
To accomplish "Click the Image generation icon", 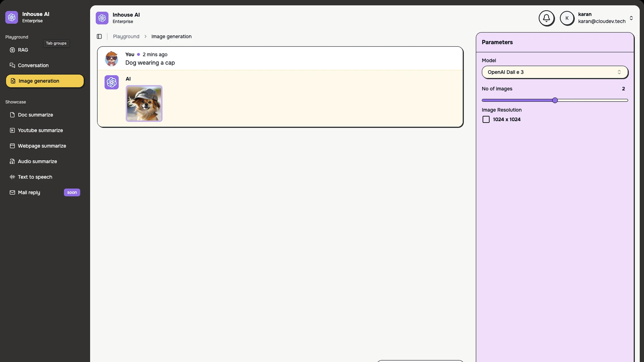I will point(13,81).
